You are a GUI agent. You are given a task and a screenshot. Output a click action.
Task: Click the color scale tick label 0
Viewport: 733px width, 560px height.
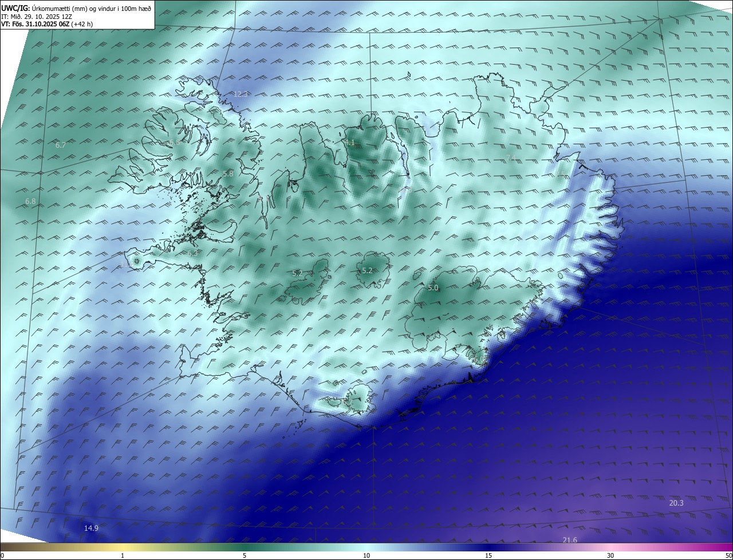(x=2, y=555)
